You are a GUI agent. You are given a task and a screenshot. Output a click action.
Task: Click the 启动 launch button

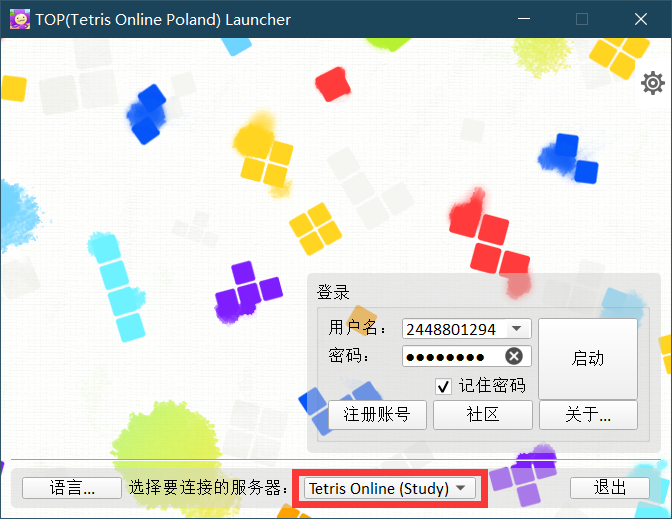coord(588,358)
